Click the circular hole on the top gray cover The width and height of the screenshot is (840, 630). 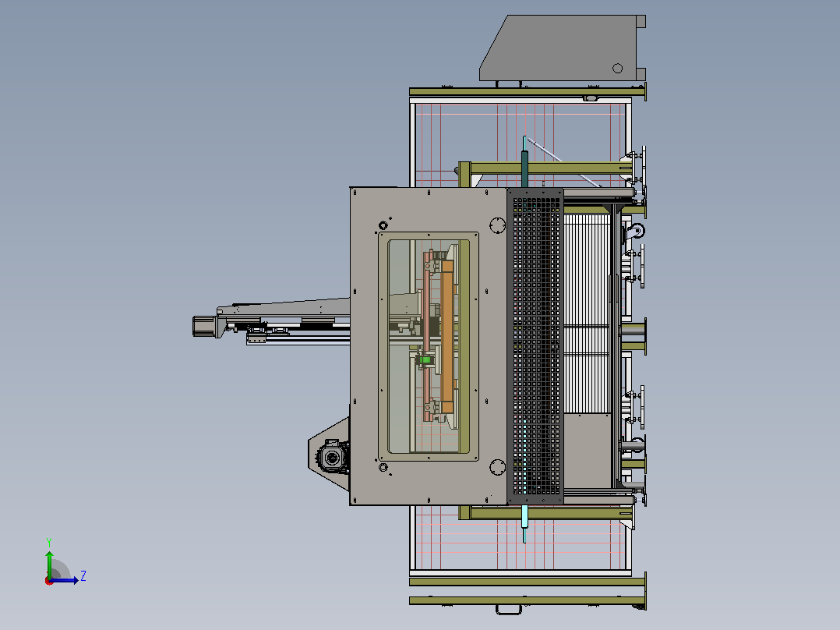pyautogui.click(x=617, y=68)
